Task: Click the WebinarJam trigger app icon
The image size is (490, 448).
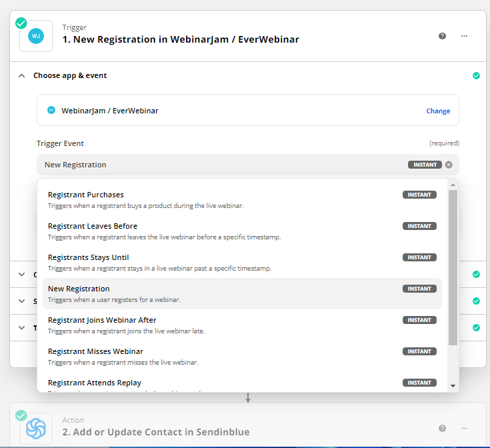Action: click(x=36, y=36)
